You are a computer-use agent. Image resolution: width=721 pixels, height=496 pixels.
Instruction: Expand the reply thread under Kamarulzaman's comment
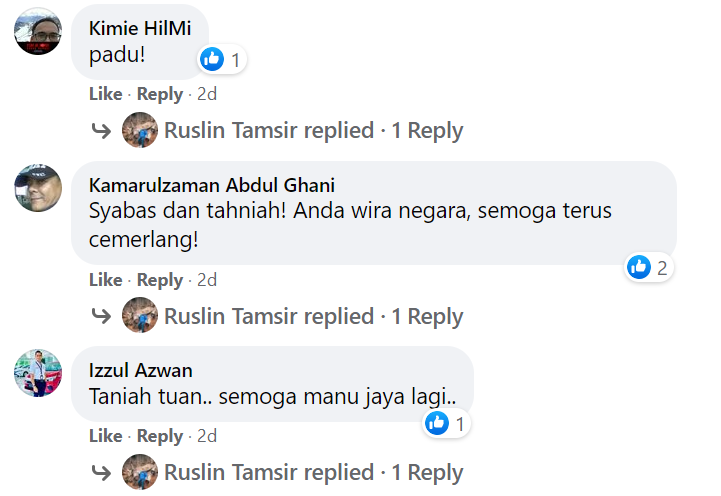pos(313,317)
